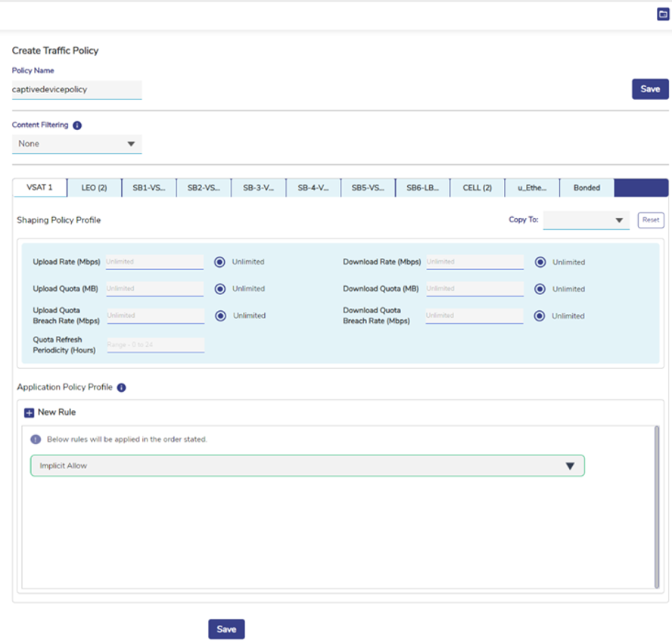Click the rules order notice icon
Screen dimensions: 672x643
36,440
